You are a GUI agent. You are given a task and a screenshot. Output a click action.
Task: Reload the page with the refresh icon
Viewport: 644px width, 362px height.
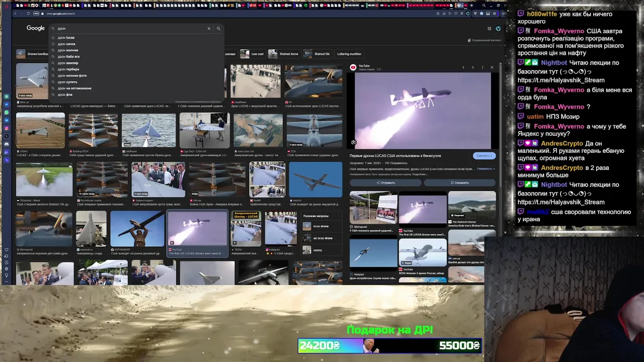point(28,14)
